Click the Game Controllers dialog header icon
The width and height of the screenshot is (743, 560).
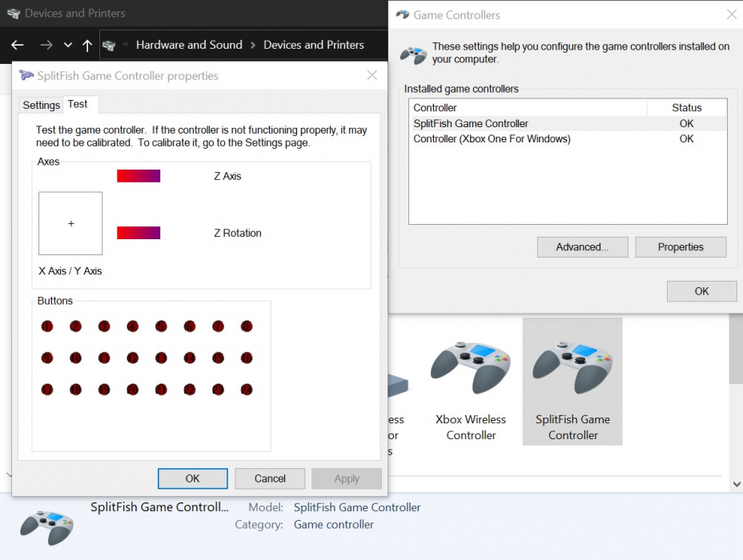coord(414,55)
